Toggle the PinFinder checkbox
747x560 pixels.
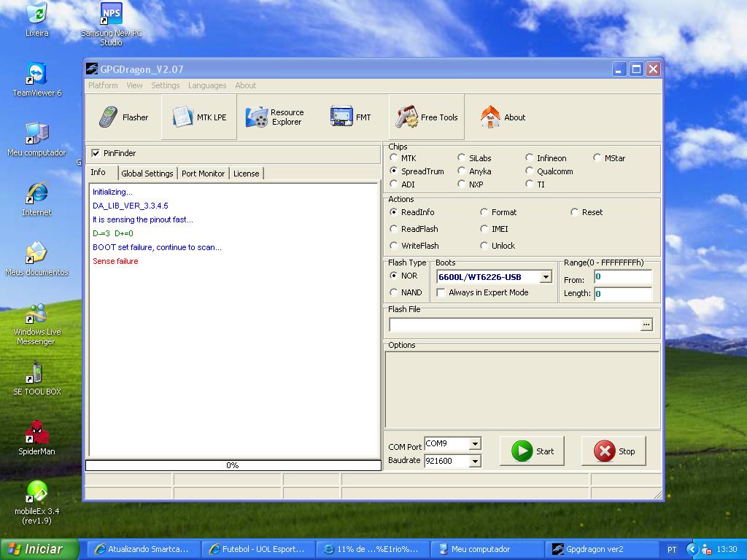click(96, 153)
